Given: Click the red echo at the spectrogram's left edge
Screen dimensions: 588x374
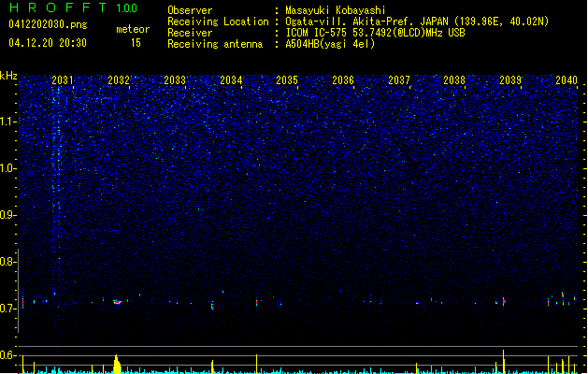Looking at the screenshot, I should (x=22, y=301).
